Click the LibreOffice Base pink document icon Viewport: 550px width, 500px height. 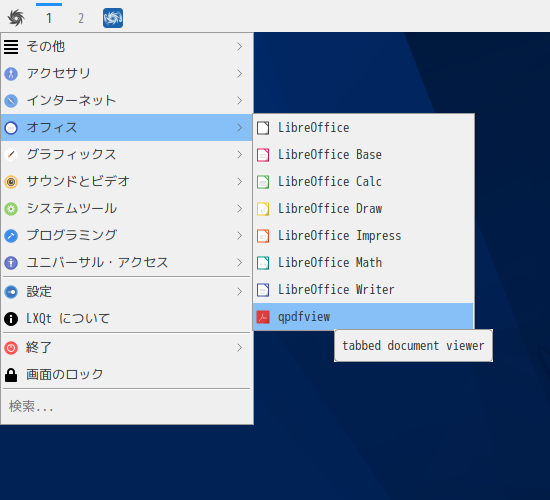click(263, 155)
